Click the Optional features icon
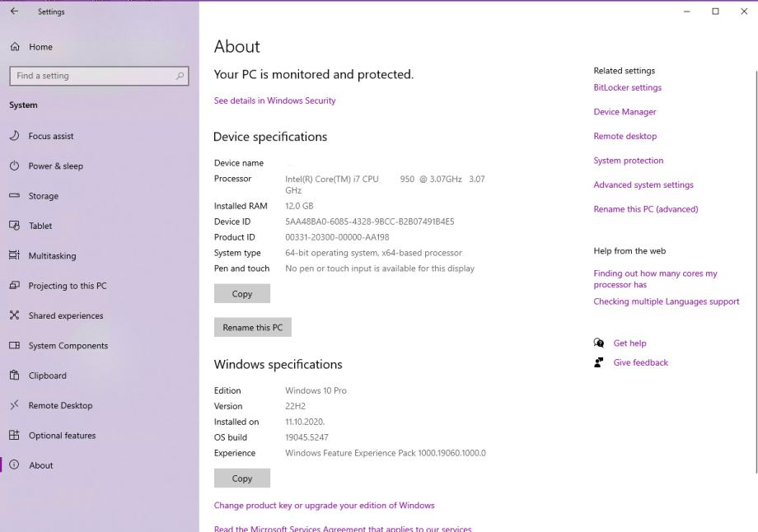This screenshot has width=758, height=532. click(x=15, y=435)
